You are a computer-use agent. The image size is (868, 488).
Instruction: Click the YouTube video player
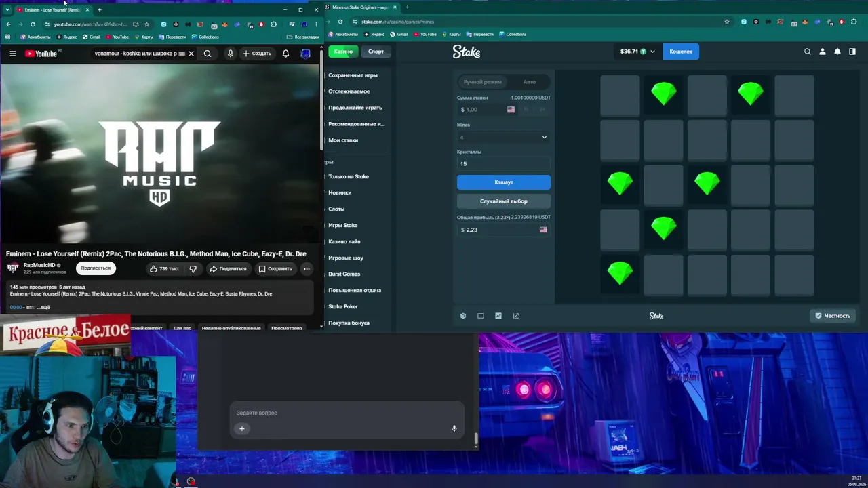pos(160,153)
